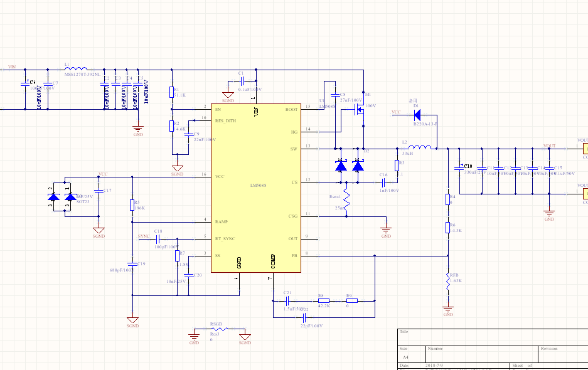Screen dimensions: 588x370
Task: Select the RSGD jumper resistor
Action: pyautogui.click(x=220, y=329)
